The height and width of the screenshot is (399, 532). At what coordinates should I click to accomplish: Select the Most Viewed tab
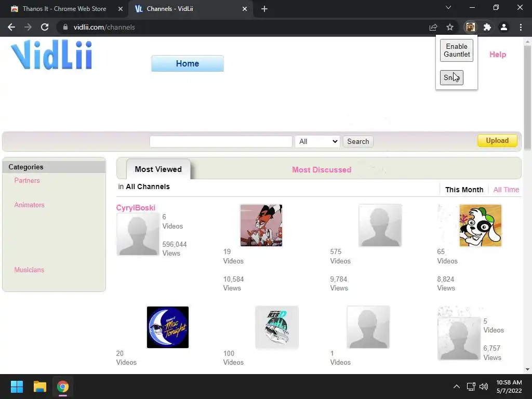(158, 169)
